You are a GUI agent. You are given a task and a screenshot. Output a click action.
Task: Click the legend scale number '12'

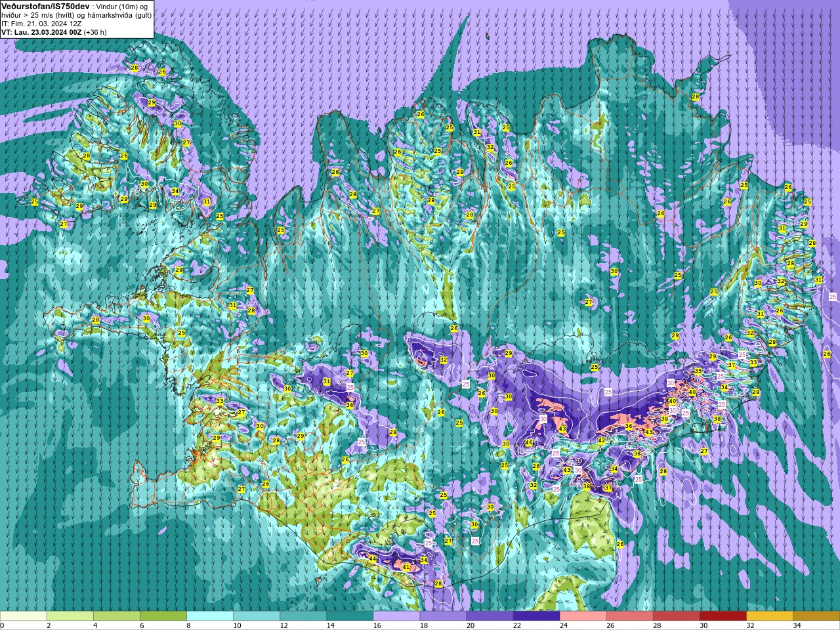coord(283,625)
